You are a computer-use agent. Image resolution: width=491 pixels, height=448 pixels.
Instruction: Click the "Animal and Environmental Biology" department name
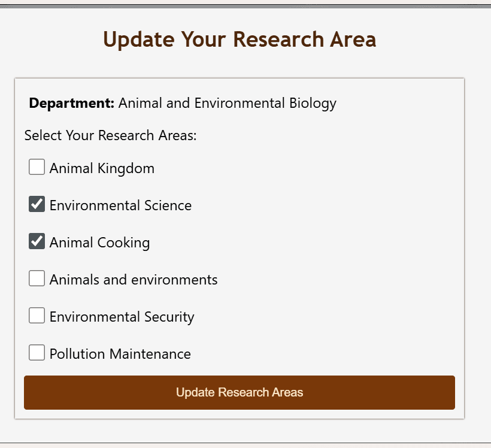coord(228,103)
